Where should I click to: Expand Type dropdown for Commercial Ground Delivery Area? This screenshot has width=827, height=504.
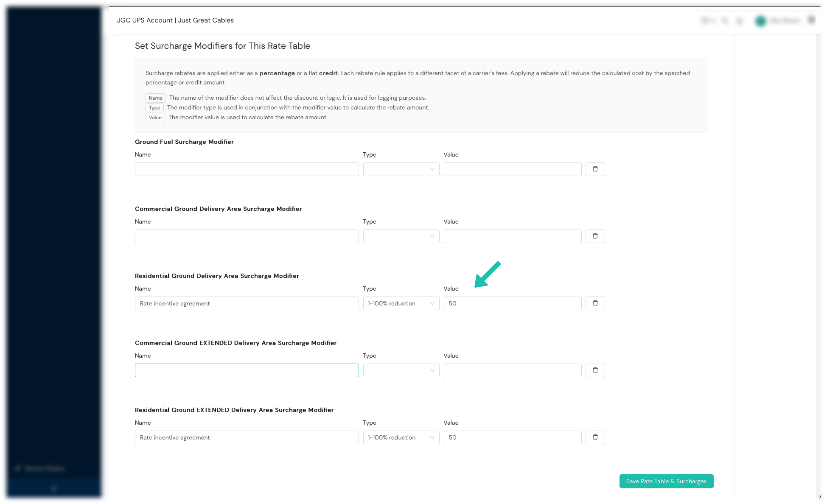(x=401, y=236)
